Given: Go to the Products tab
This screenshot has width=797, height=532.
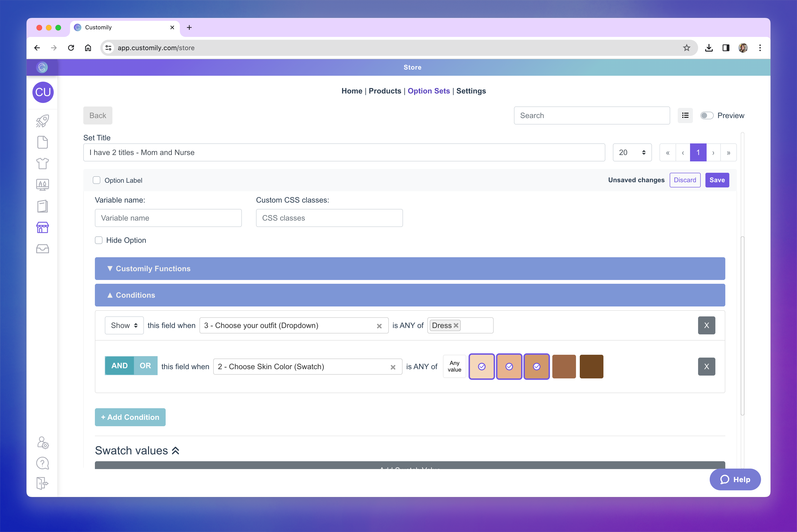Looking at the screenshot, I should pos(385,91).
